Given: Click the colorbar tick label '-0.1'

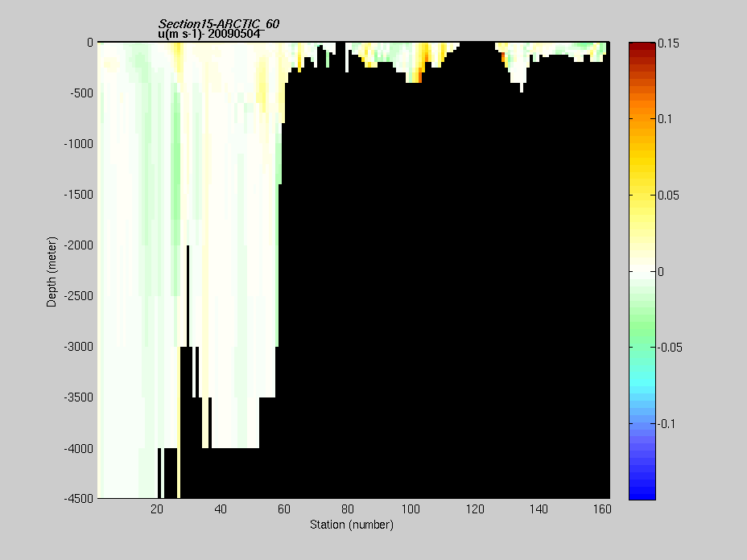Looking at the screenshot, I should [x=667, y=423].
